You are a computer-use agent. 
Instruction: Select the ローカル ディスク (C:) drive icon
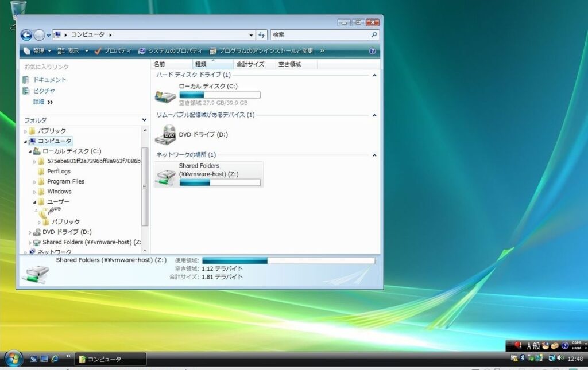click(x=165, y=96)
